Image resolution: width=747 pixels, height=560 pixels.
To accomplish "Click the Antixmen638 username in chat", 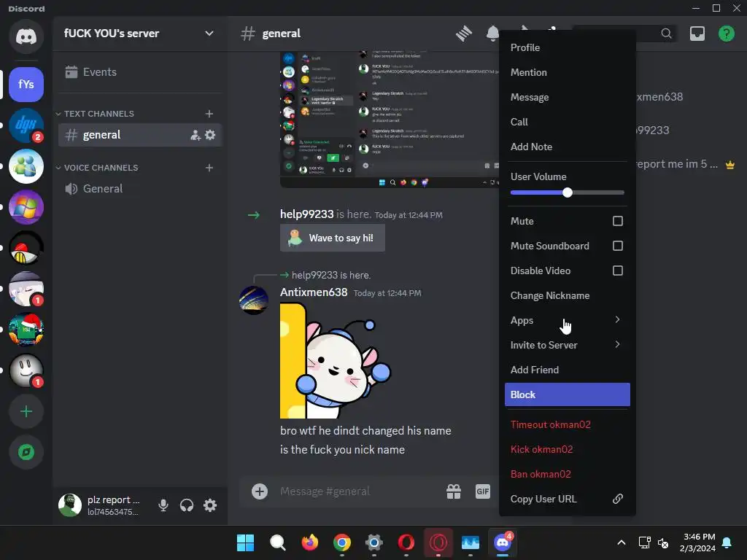I will (314, 292).
